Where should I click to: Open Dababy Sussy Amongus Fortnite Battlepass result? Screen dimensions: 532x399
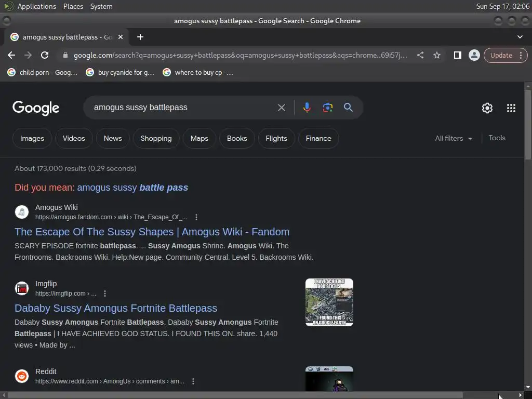point(116,308)
